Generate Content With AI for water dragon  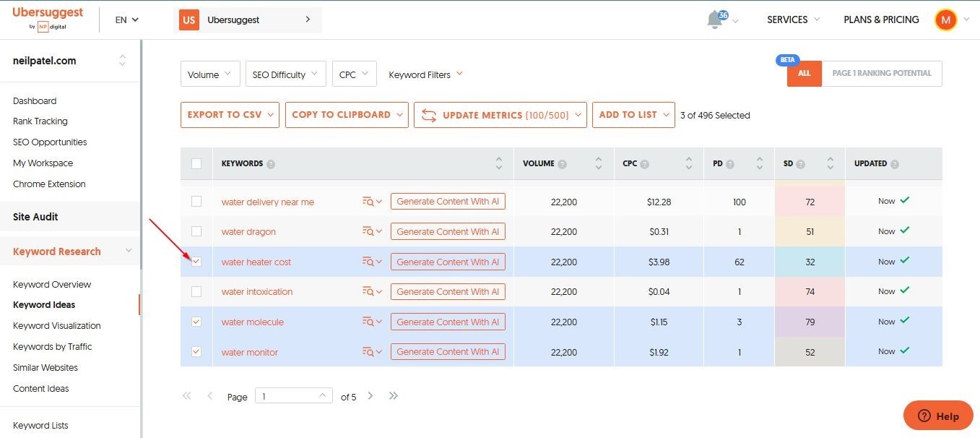(x=448, y=232)
